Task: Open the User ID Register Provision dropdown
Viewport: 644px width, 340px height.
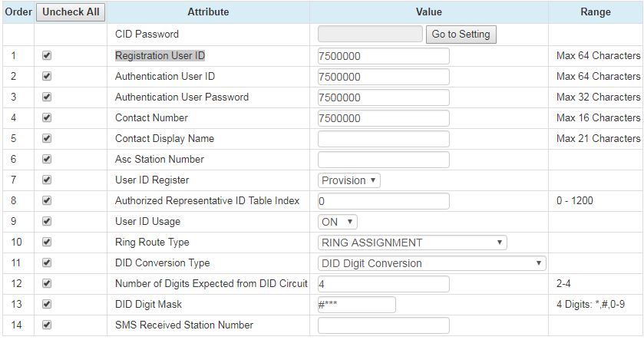Action: 349,180
